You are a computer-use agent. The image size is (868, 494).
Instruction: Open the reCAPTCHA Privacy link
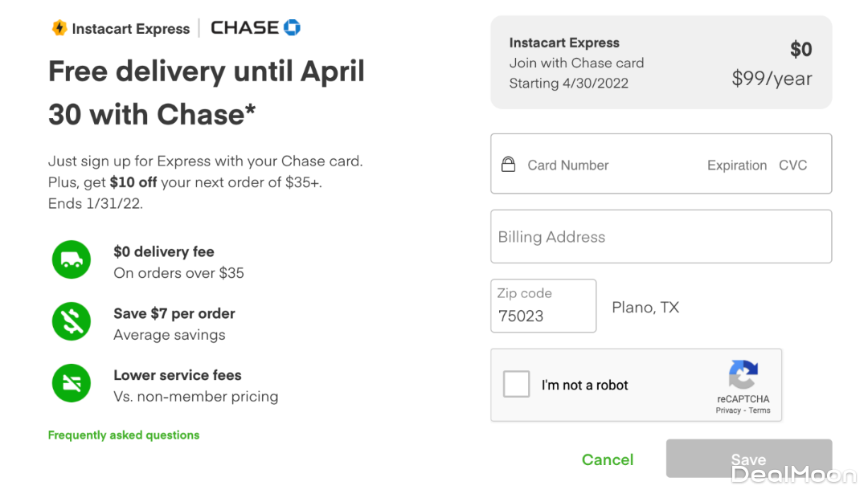pyautogui.click(x=728, y=410)
